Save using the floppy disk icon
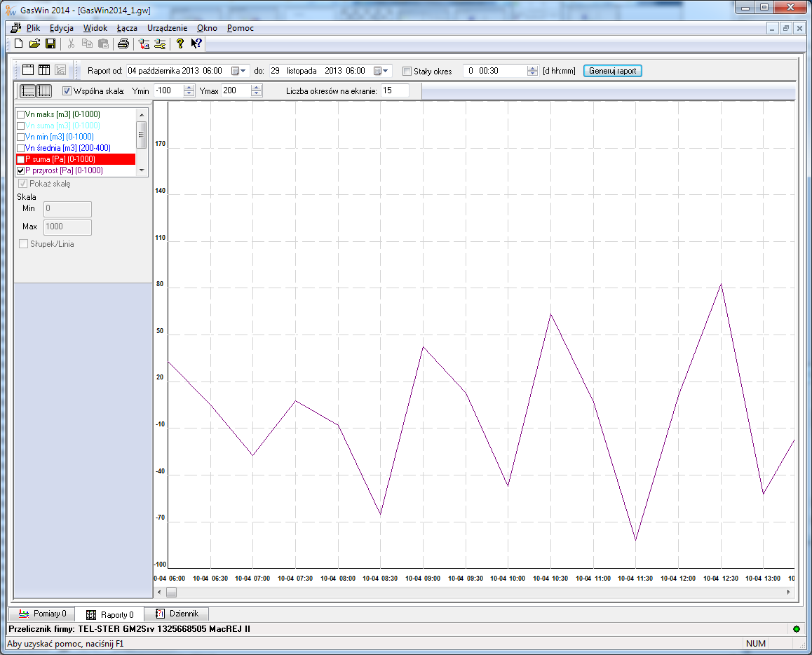The width and height of the screenshot is (812, 655). tap(50, 44)
